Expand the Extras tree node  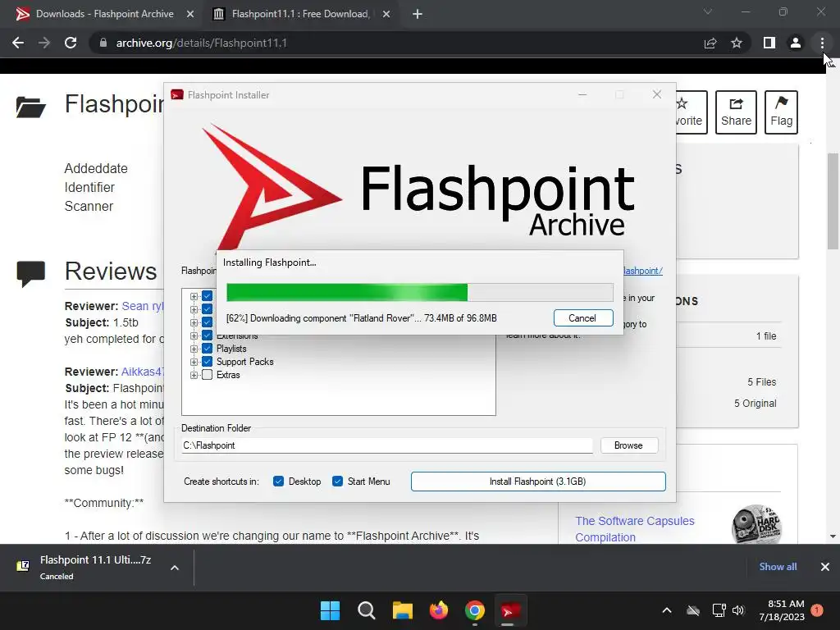[x=194, y=375]
